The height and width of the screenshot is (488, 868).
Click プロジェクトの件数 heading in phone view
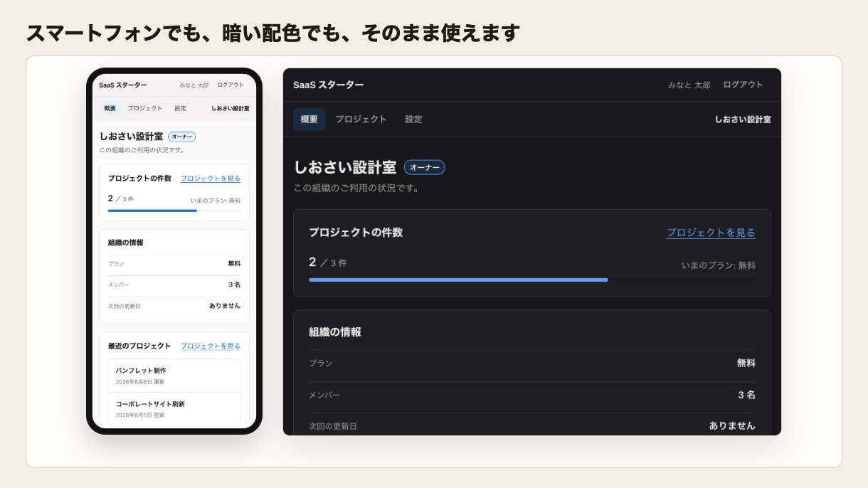[x=139, y=179]
